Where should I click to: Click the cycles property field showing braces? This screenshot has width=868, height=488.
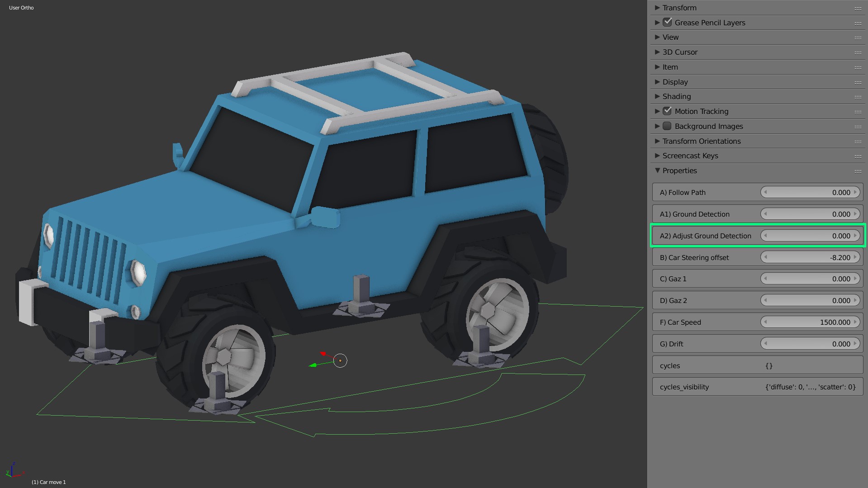[x=769, y=365]
